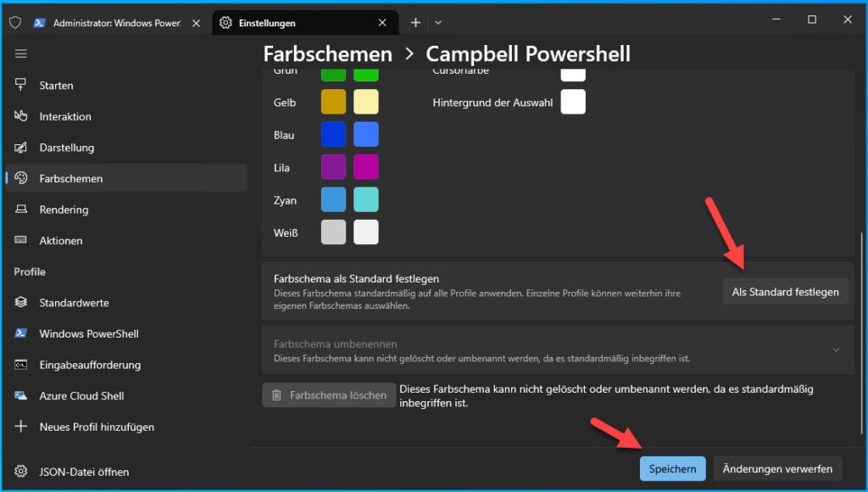The height and width of the screenshot is (492, 868).
Task: Click the Farbschema als Standard festlegen heading
Action: [x=357, y=279]
